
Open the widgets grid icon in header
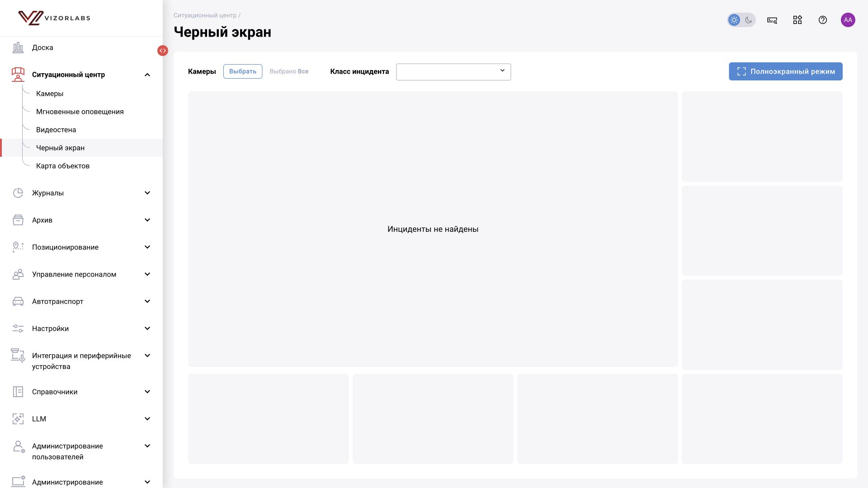click(797, 20)
